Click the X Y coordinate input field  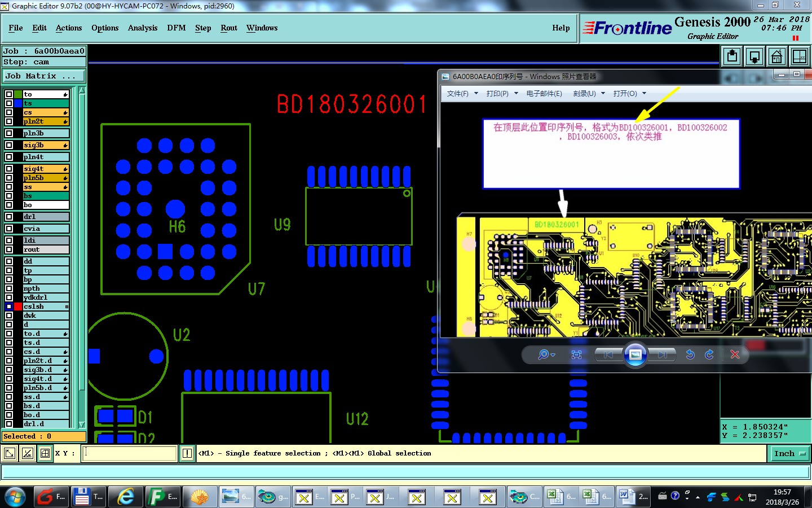coord(130,453)
